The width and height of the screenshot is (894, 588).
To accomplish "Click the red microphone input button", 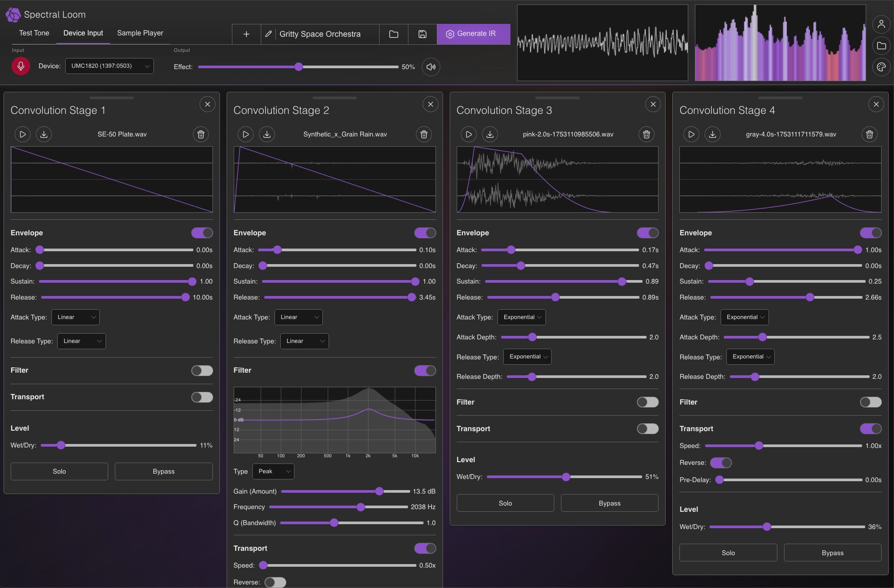I will 20,66.
